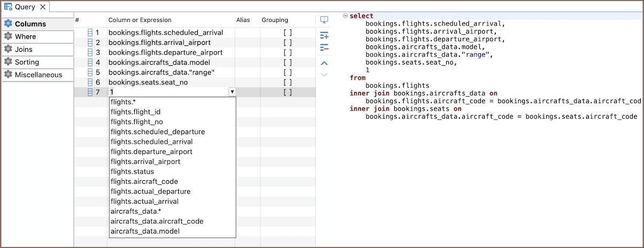Open the row 7 expression dropdown arrow
Image resolution: width=644 pixels, height=248 pixels.
pos(232,92)
